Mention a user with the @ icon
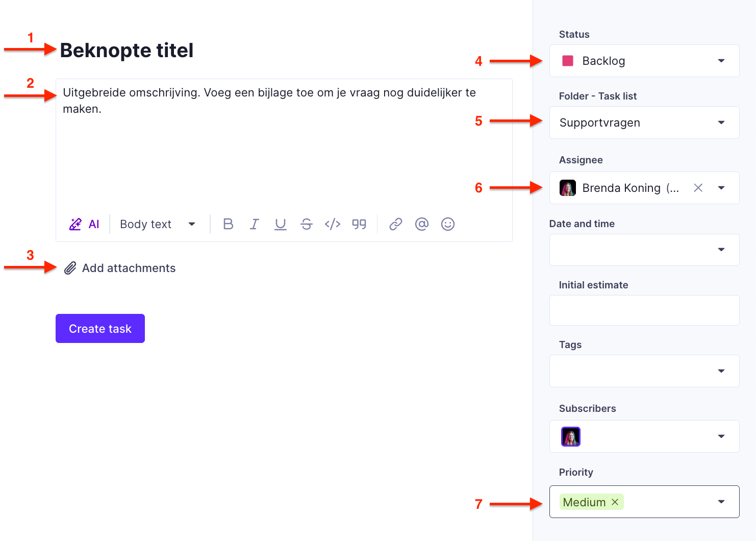This screenshot has width=756, height=541. 422,224
